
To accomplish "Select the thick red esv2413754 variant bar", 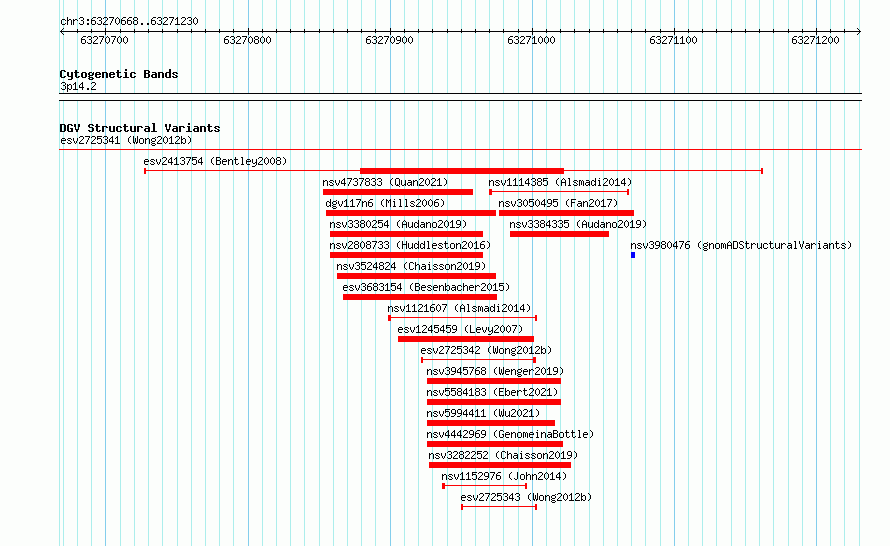I will (x=462, y=171).
